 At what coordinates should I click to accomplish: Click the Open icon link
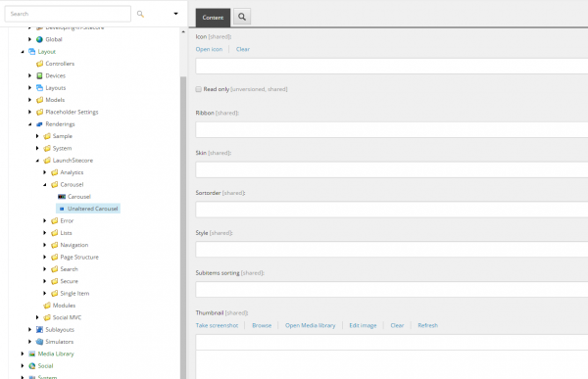[x=209, y=49]
